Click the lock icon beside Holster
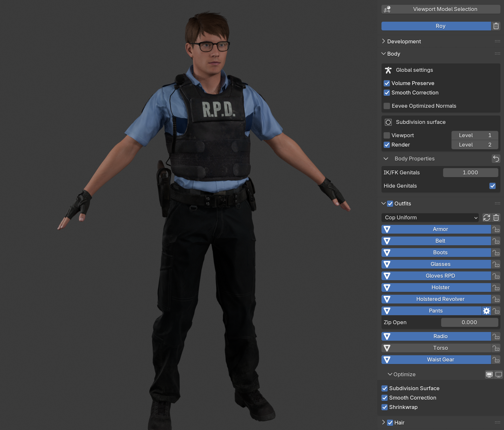The height and width of the screenshot is (430, 504). pyautogui.click(x=496, y=288)
